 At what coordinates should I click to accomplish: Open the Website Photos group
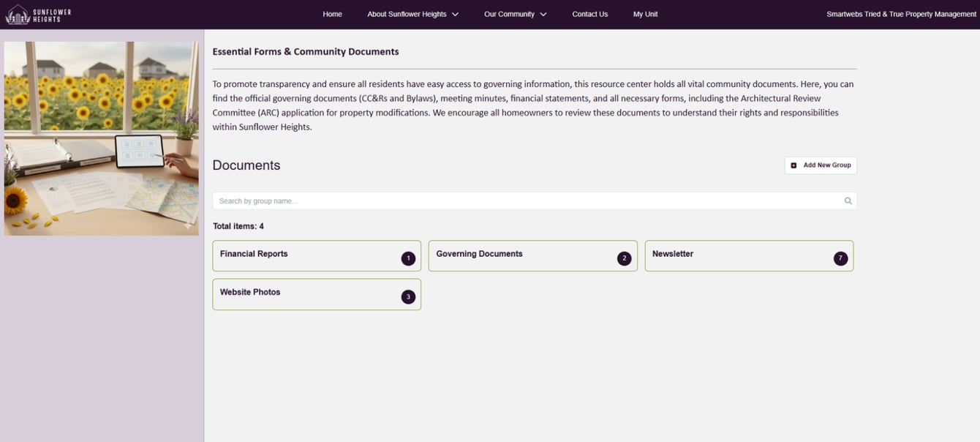[317, 294]
